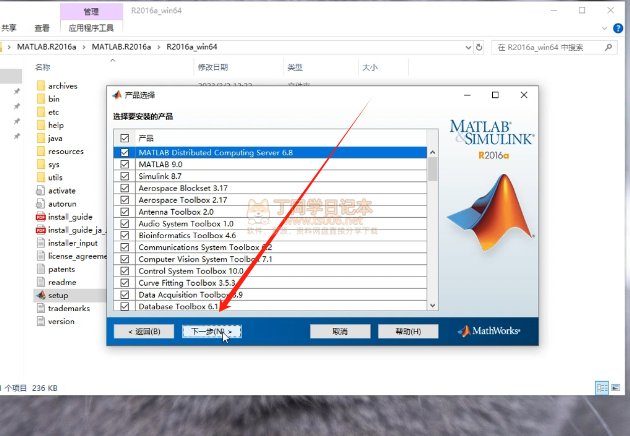Select the activate file icon
Viewport: 630px width, 436px height.
pyautogui.click(x=40, y=190)
